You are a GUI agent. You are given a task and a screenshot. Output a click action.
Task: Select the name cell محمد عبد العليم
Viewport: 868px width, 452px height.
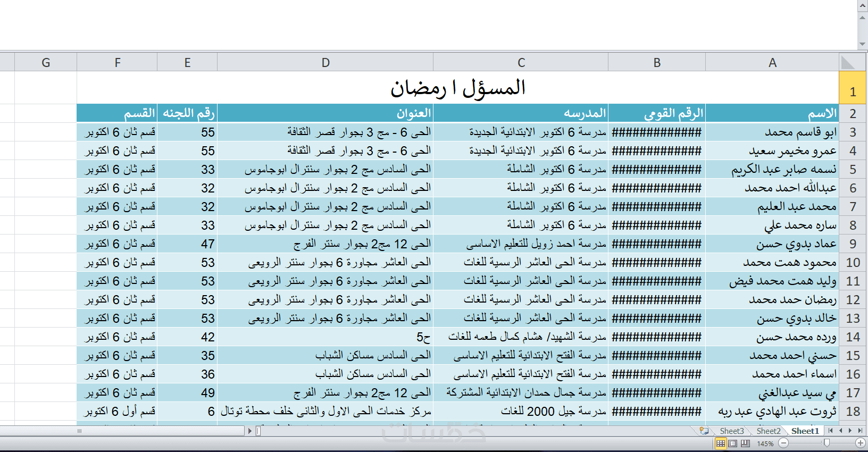(772, 206)
